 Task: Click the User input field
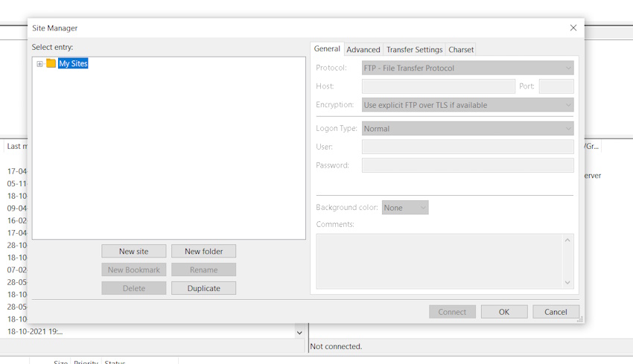click(468, 147)
